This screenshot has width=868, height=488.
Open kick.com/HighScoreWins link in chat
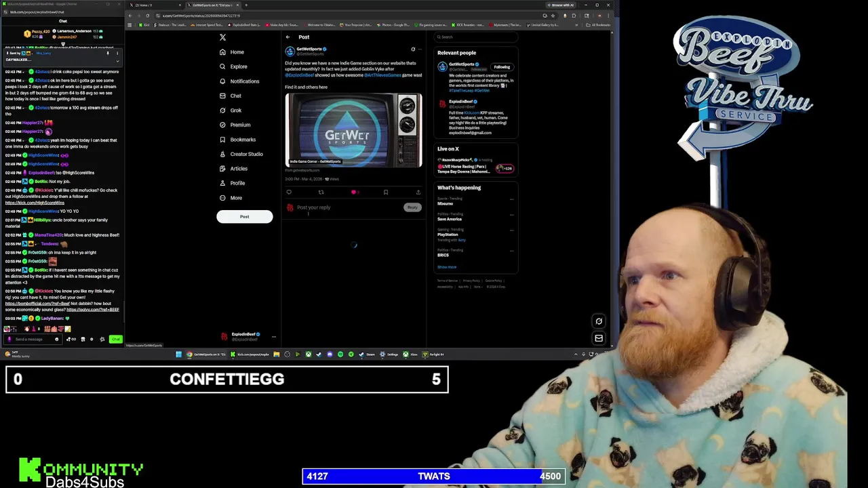click(x=35, y=203)
